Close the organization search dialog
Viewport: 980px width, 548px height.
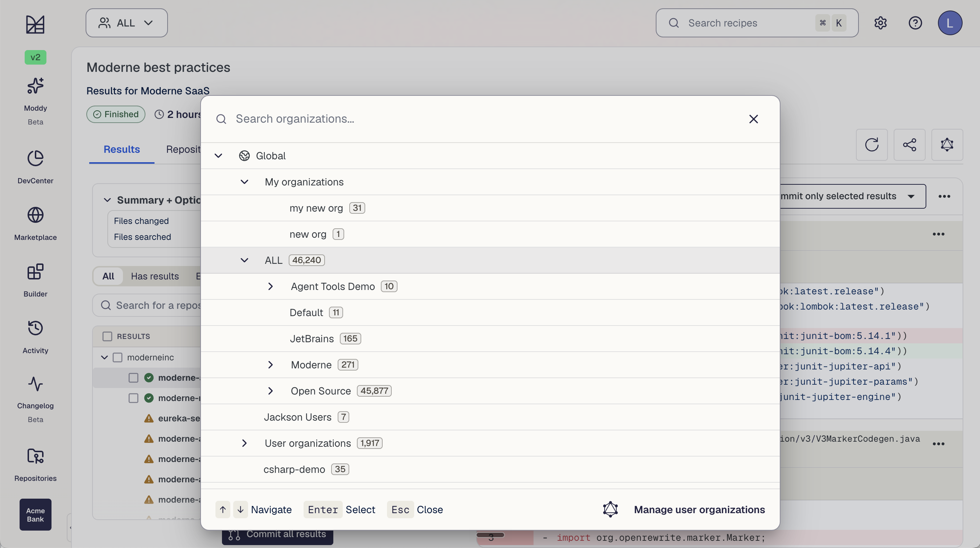(x=753, y=119)
